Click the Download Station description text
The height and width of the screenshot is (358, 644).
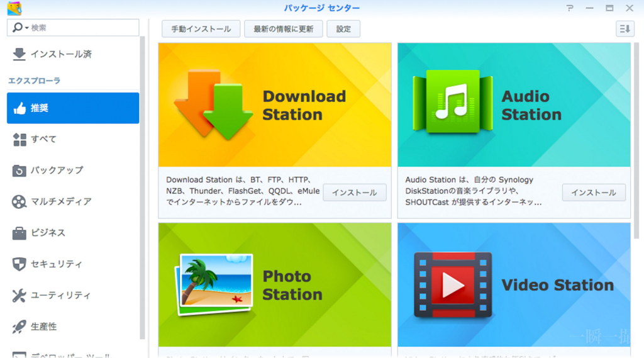click(243, 191)
